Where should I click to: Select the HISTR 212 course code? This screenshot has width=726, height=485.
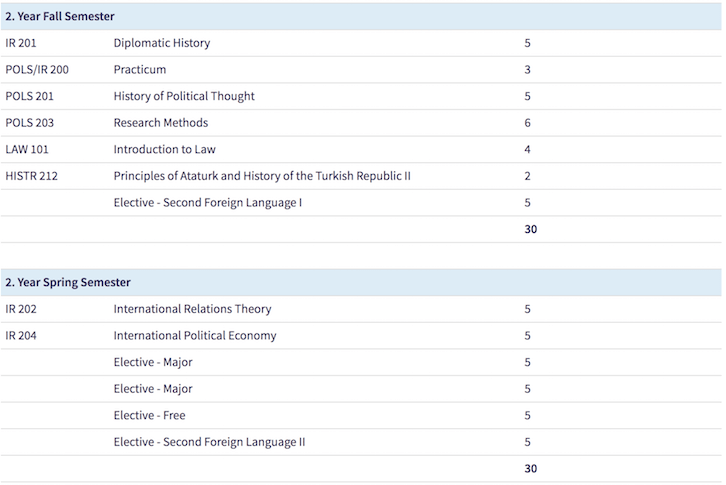(30, 176)
